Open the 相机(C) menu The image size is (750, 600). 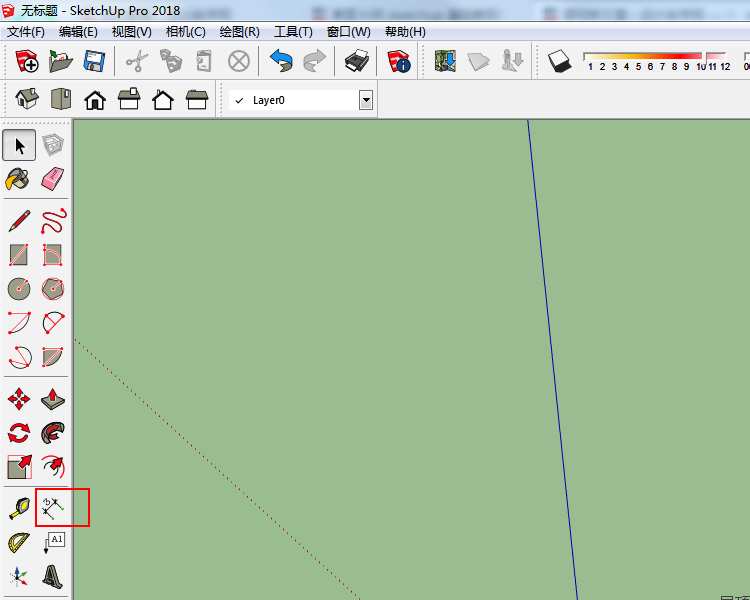tap(185, 32)
